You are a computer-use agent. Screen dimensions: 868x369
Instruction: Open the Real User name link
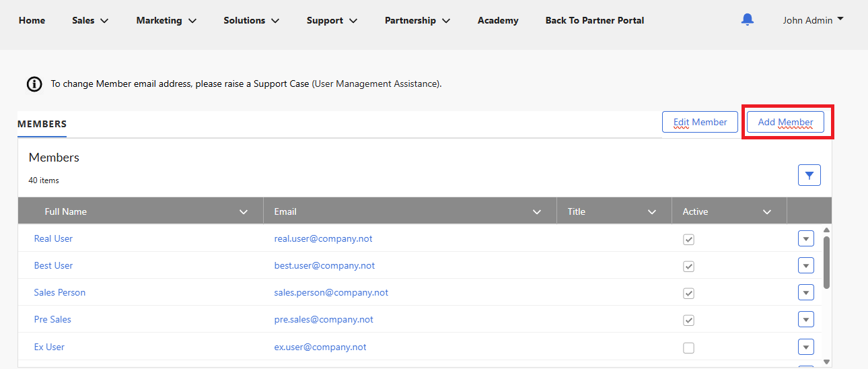[53, 238]
